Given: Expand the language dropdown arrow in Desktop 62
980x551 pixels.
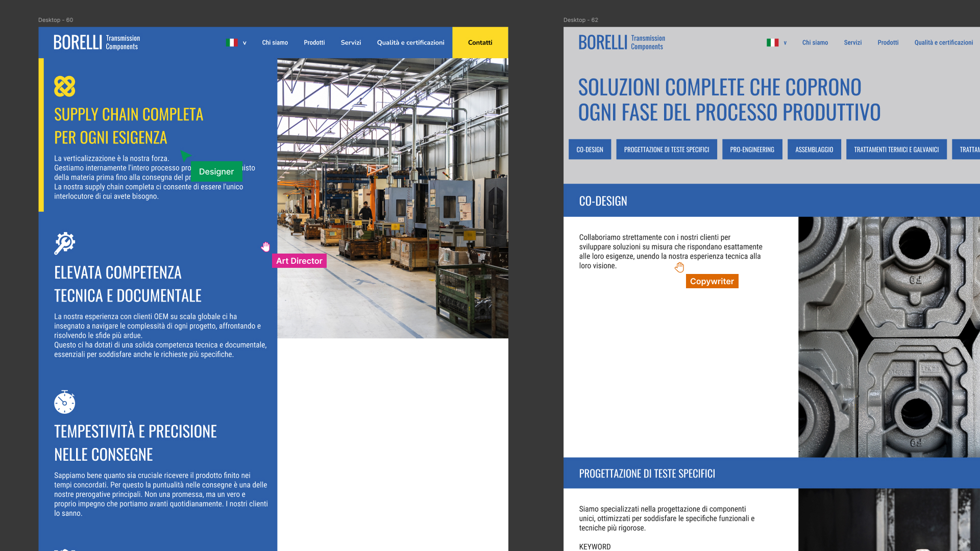Looking at the screenshot, I should (785, 43).
